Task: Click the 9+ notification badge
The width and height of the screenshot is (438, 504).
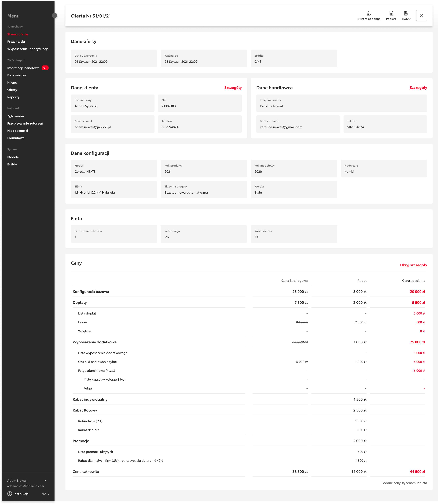Action: tap(45, 68)
